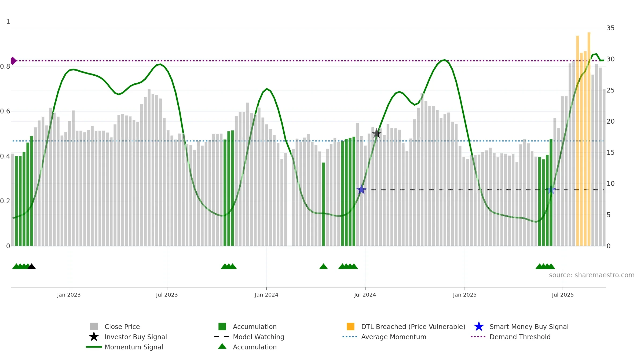Click the orange DTL Breached color swatch
The height and width of the screenshot is (362, 644).
[350, 327]
